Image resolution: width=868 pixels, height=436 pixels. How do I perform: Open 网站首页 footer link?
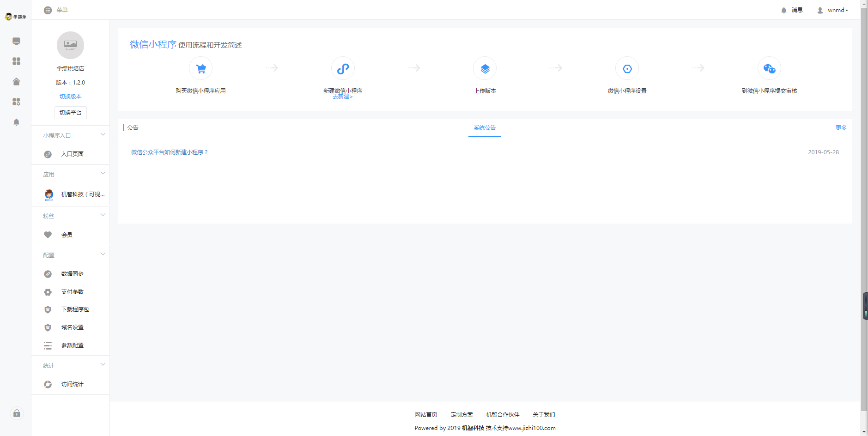pos(426,415)
